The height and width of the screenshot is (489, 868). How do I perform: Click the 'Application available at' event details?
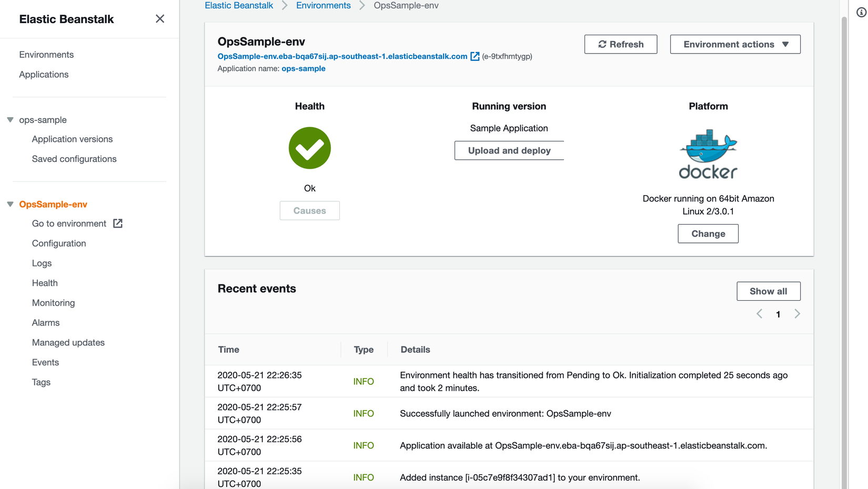pos(583,446)
